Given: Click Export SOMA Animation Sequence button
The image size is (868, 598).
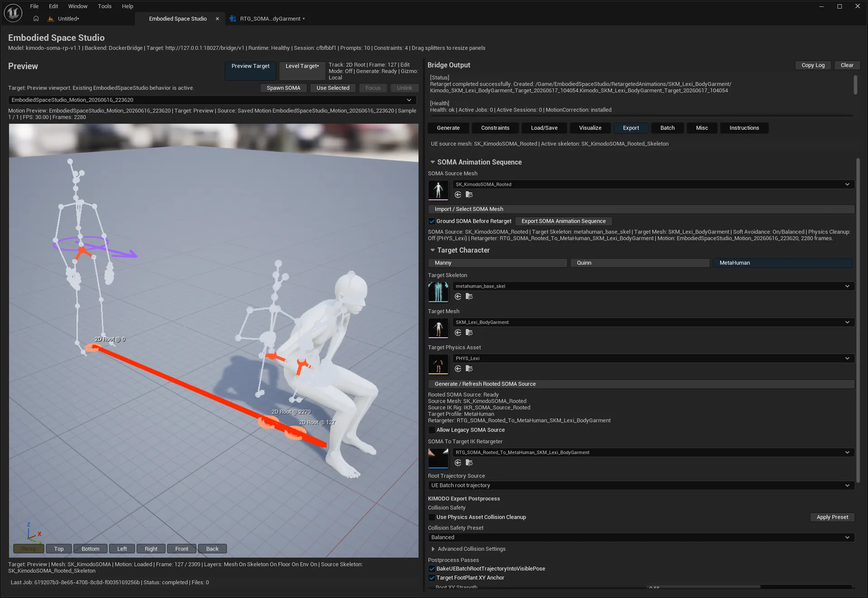Looking at the screenshot, I should pos(563,221).
